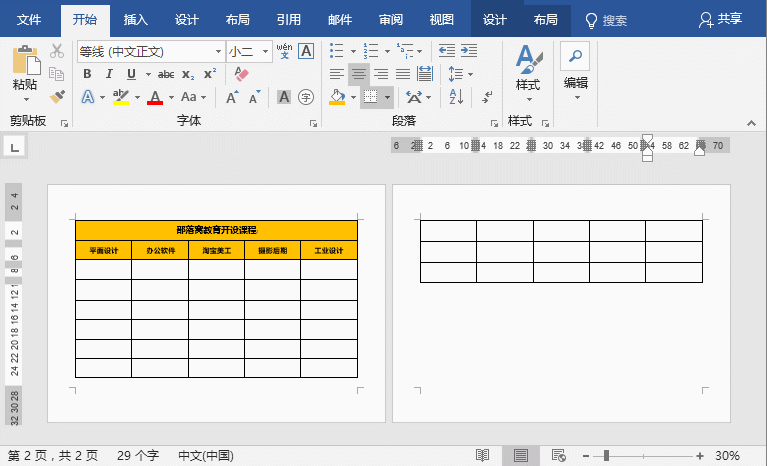
Task: Click the increase indent icon
Action: pyautogui.click(x=469, y=51)
